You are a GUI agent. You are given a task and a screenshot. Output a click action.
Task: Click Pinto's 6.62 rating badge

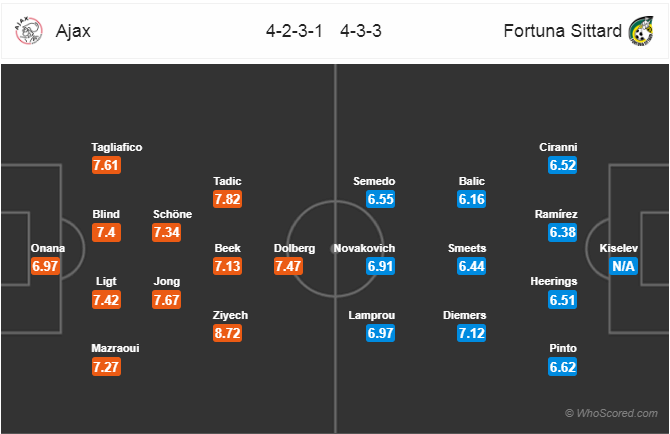(x=563, y=367)
